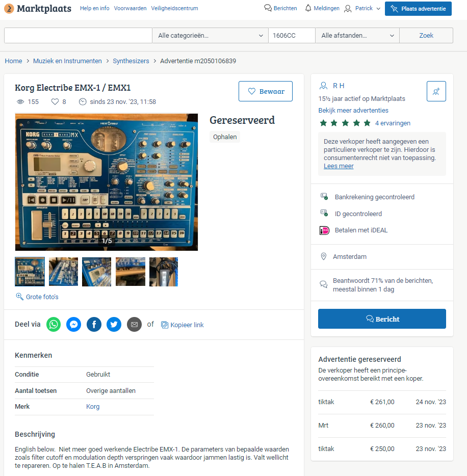Click the Gereserveerd status heading

click(242, 120)
